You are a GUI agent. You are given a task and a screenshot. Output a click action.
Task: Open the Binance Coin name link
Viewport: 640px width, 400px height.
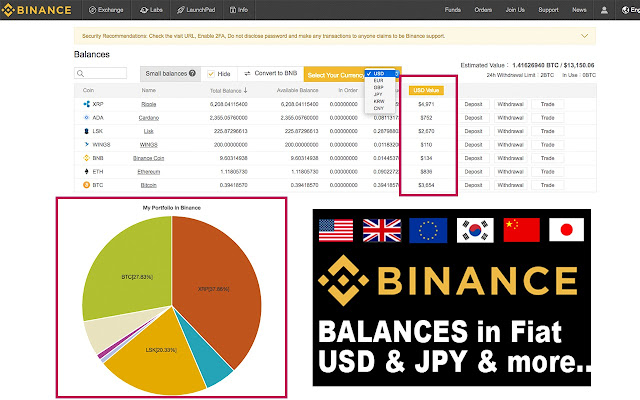(x=149, y=158)
